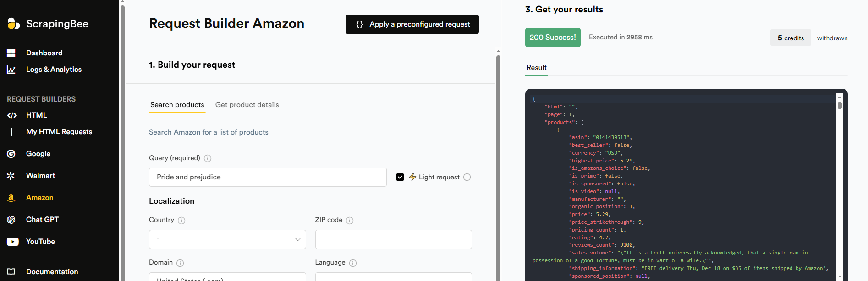868x281 pixels.
Task: Select the Result tab
Action: tap(536, 68)
